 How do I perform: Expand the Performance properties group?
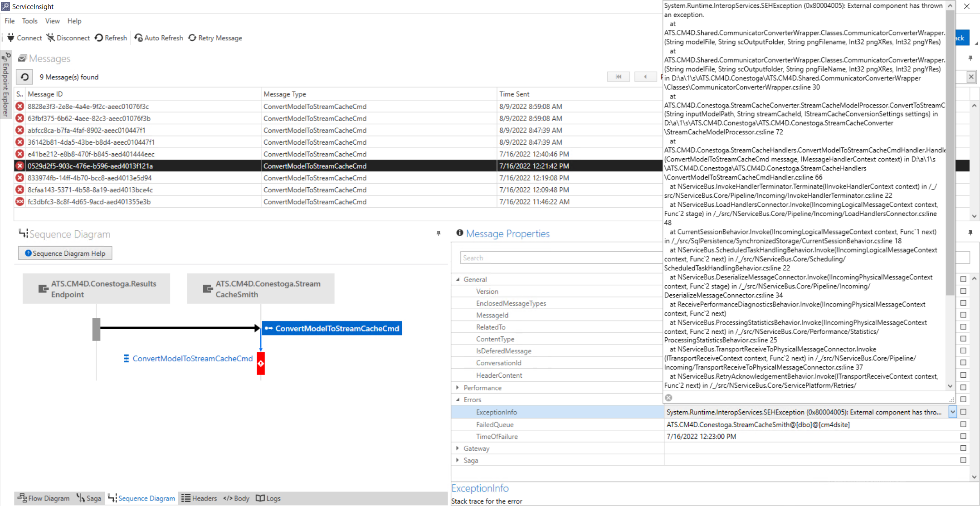click(458, 388)
